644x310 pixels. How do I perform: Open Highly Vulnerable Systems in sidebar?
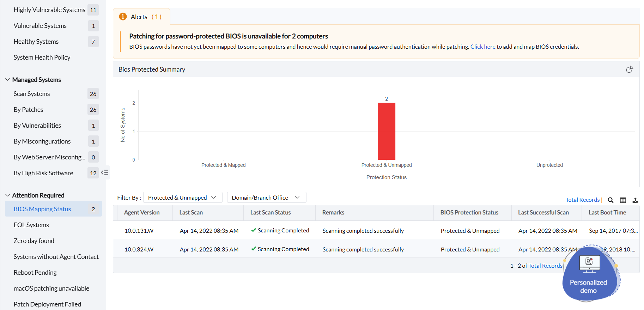[49, 10]
